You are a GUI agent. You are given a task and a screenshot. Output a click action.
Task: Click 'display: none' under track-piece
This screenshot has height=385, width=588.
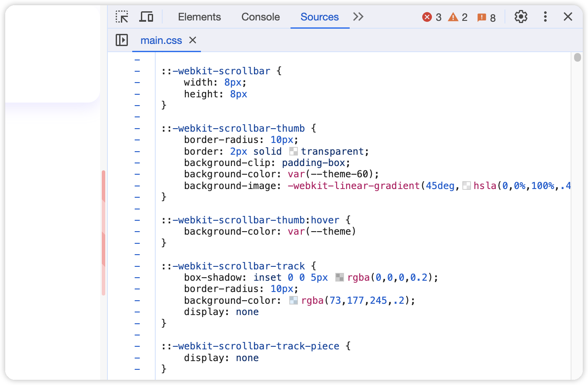tap(221, 358)
